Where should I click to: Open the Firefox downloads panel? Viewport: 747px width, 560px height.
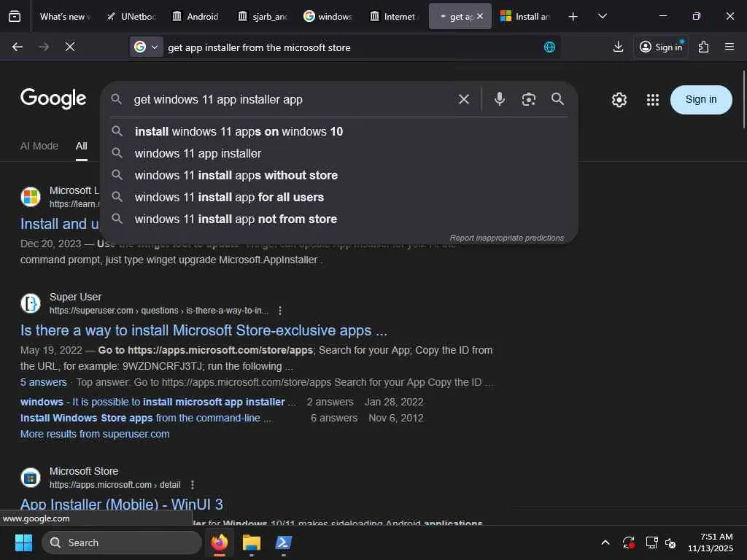pos(618,47)
